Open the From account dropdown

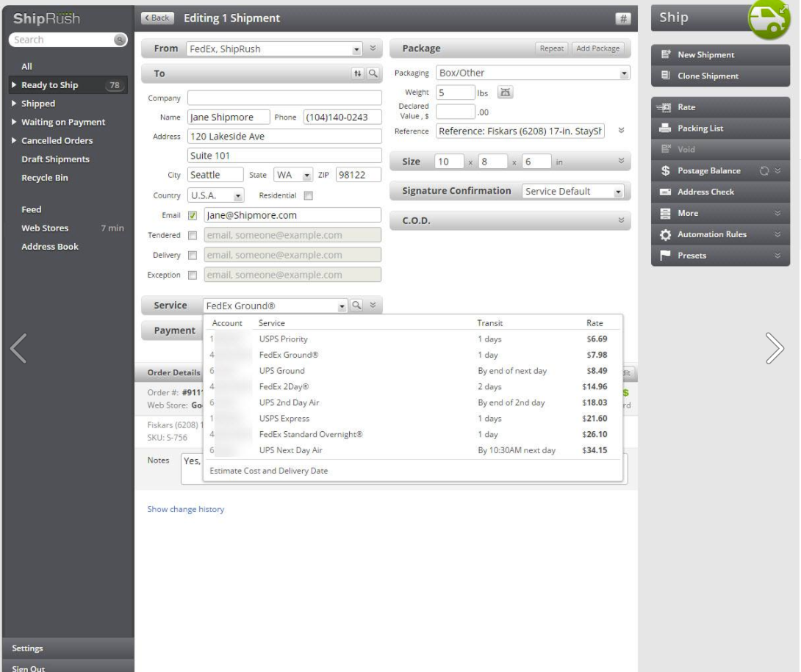pyautogui.click(x=356, y=49)
